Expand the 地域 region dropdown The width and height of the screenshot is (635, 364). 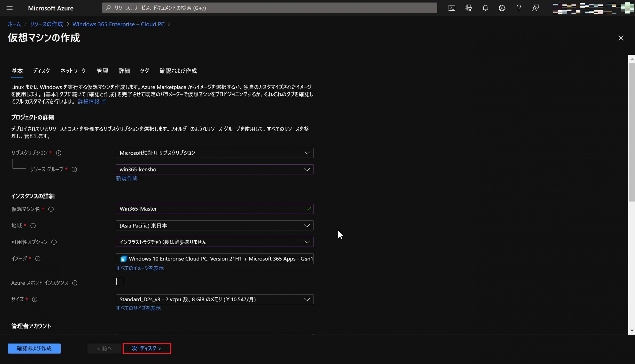214,225
